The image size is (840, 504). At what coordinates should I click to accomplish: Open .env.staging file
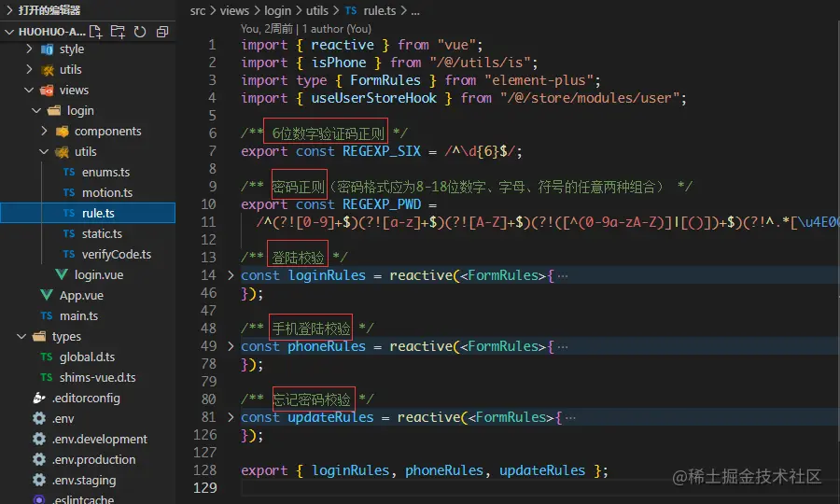pos(84,480)
